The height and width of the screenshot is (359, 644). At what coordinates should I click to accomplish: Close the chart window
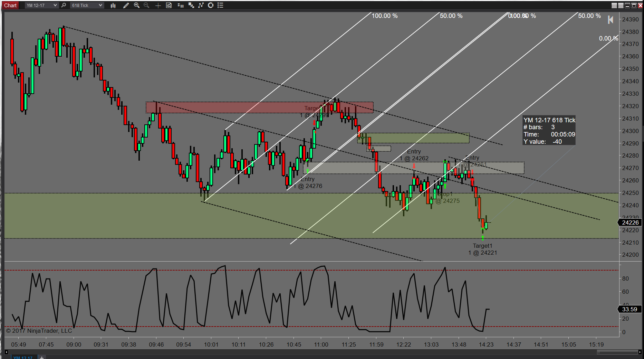[640, 5]
